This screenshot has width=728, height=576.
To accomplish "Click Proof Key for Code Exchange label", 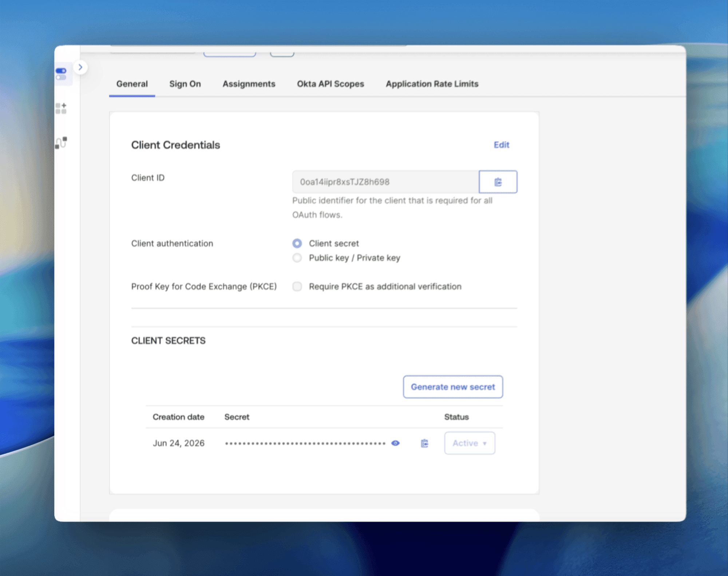I will tap(204, 287).
